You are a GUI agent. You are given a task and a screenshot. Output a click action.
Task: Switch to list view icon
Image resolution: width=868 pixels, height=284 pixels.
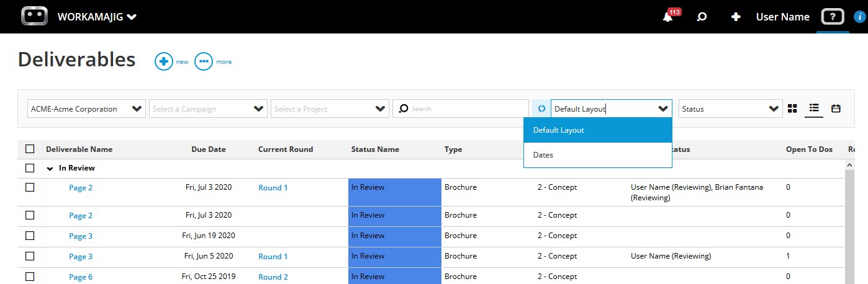pyautogui.click(x=814, y=109)
